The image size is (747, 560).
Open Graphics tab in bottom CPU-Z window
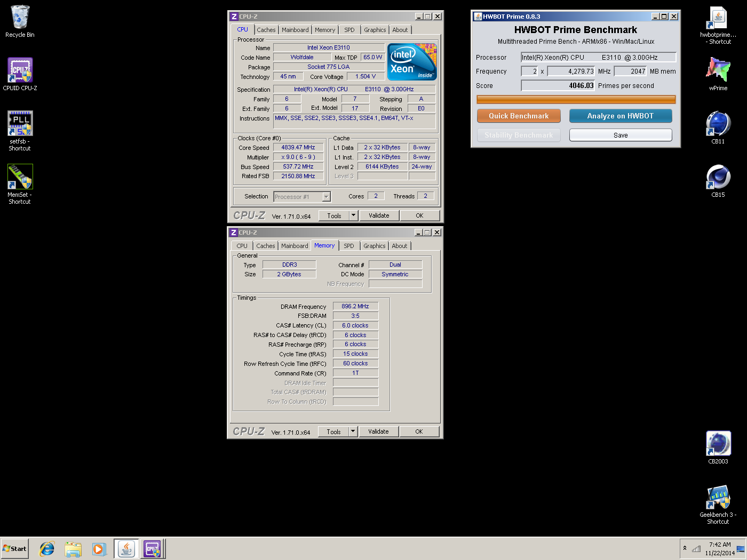click(375, 246)
